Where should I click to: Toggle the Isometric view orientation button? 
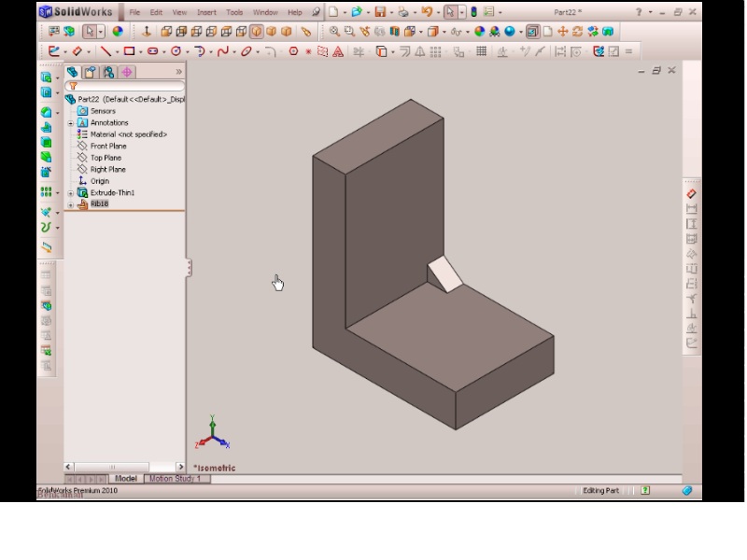click(256, 32)
